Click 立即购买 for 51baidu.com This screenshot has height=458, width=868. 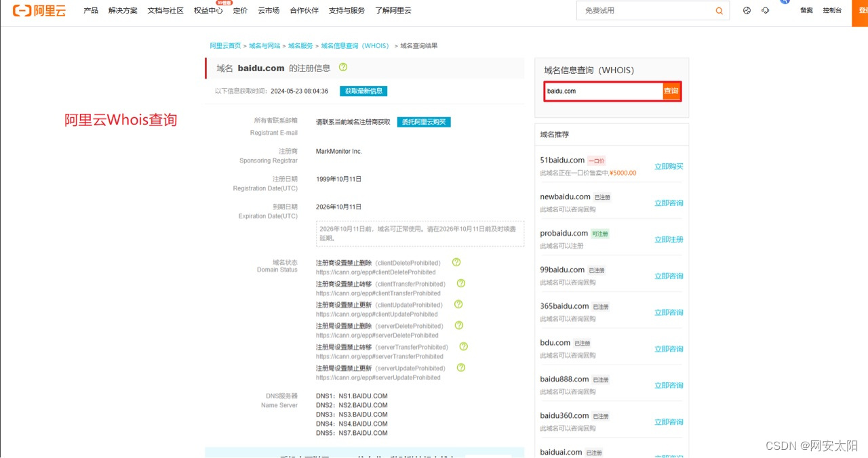pos(669,166)
